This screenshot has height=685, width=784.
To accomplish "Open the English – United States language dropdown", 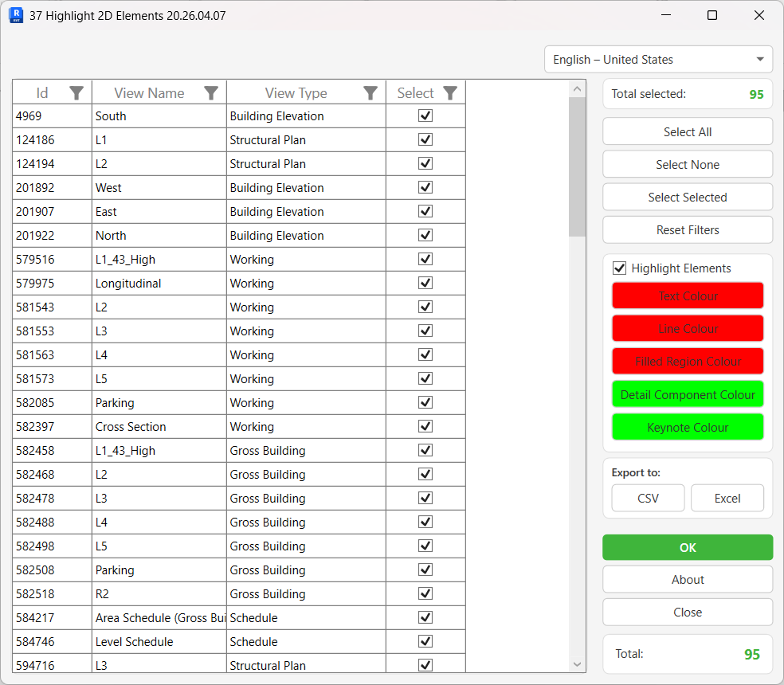I will coord(658,59).
